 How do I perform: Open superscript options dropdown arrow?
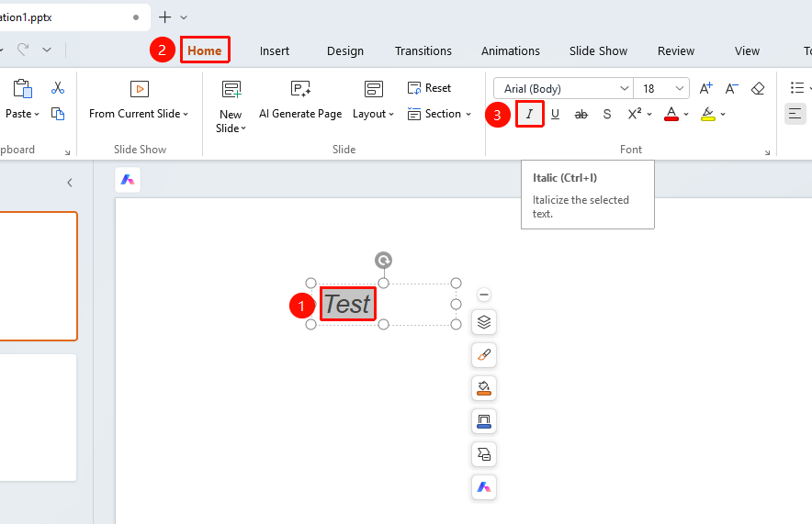[x=649, y=115]
